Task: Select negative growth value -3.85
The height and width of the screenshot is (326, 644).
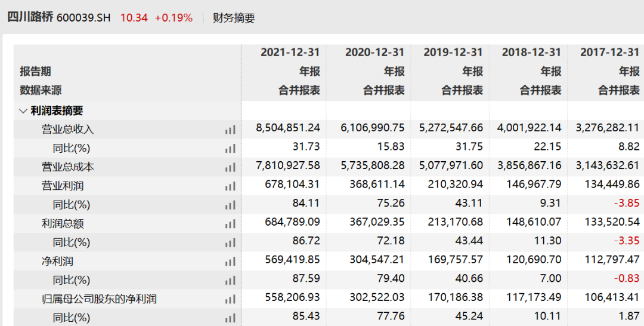Action: [627, 203]
